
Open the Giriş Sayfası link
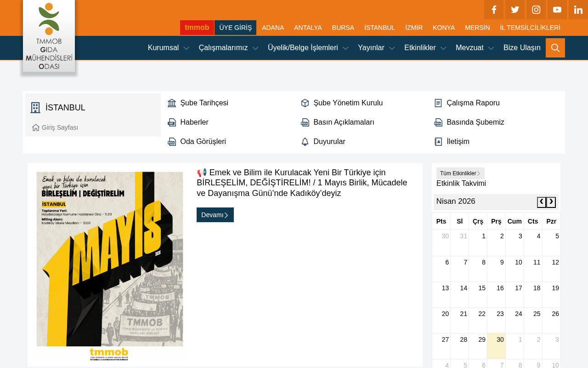(x=60, y=127)
